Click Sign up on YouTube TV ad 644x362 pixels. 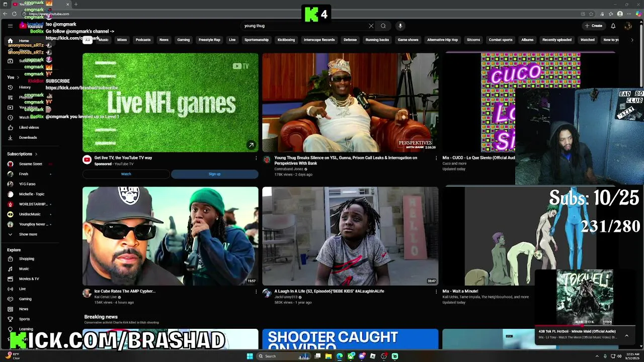coord(214,174)
